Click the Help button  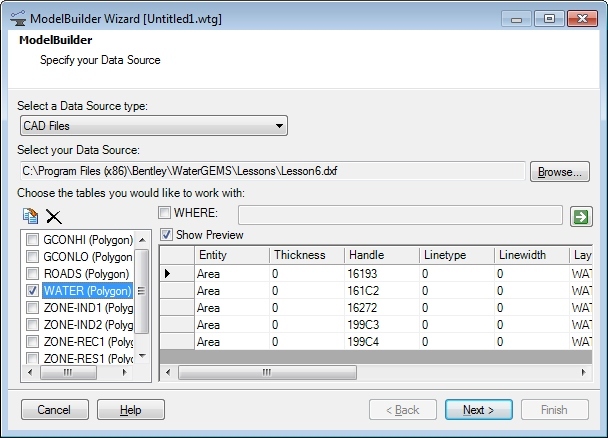131,410
